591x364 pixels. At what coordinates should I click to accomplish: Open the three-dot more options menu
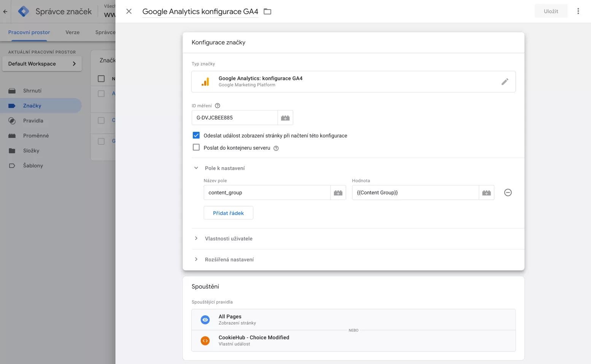[x=578, y=11]
